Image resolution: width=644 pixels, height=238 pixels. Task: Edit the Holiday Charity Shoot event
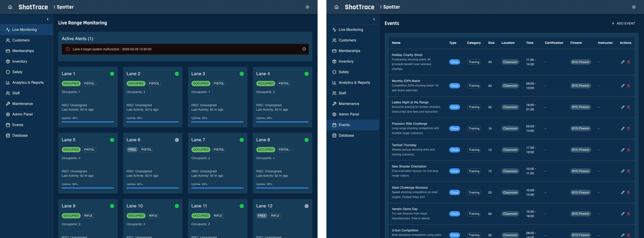pos(623,62)
